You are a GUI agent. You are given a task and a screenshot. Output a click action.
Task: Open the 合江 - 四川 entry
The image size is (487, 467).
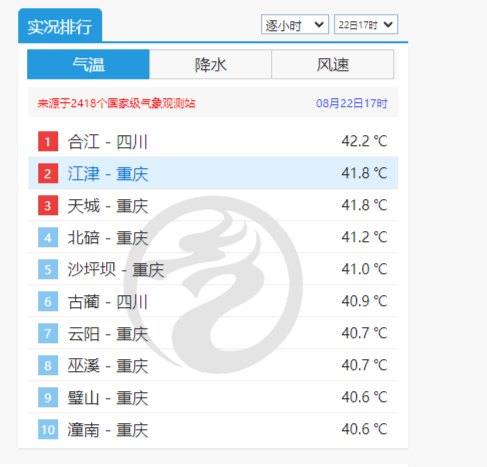213,141
